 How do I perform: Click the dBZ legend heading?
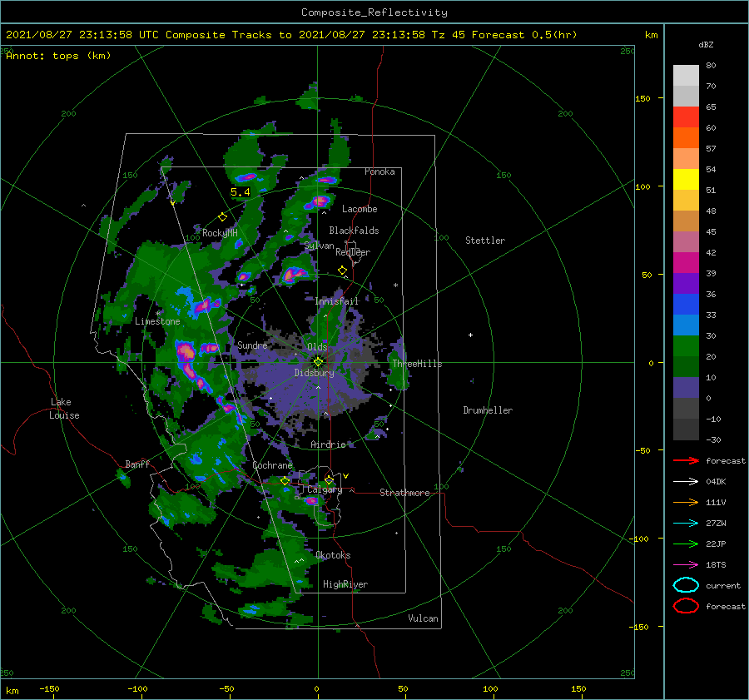tap(706, 44)
